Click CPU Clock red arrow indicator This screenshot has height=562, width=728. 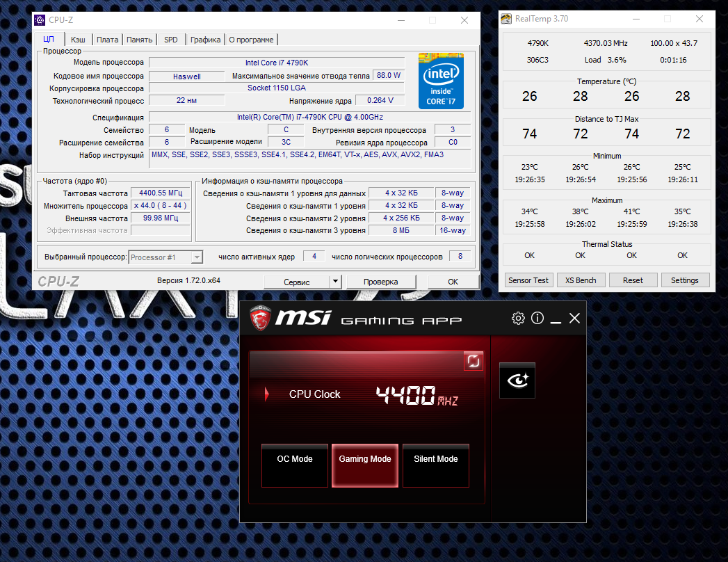tap(266, 394)
